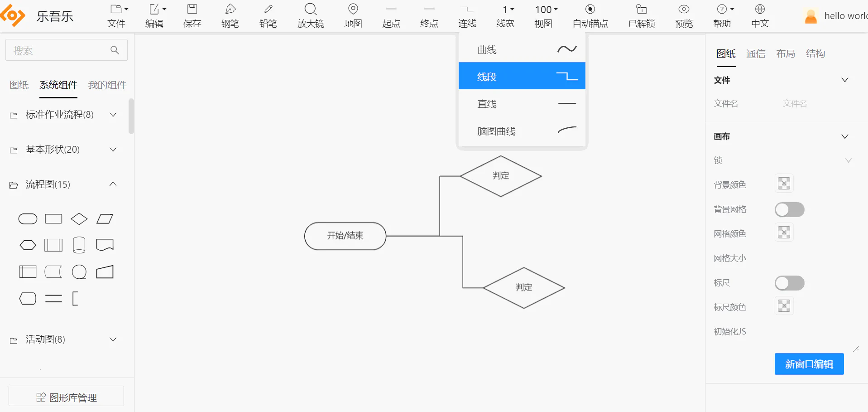868x412 pixels.
Task: Choose 直线 from the line type menu
Action: [522, 104]
